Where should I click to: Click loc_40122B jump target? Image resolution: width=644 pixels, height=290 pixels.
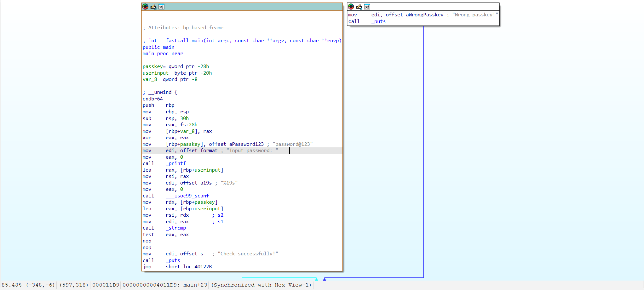click(x=198, y=267)
